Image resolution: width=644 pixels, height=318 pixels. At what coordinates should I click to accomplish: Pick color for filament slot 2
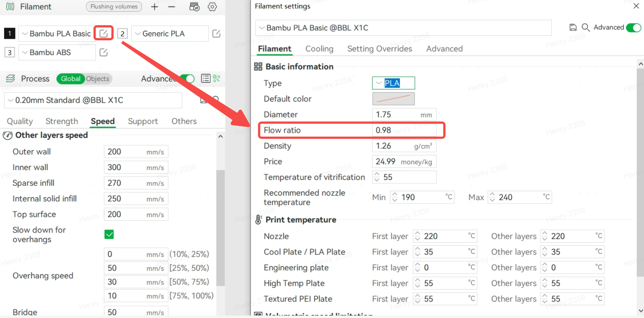pos(122,34)
